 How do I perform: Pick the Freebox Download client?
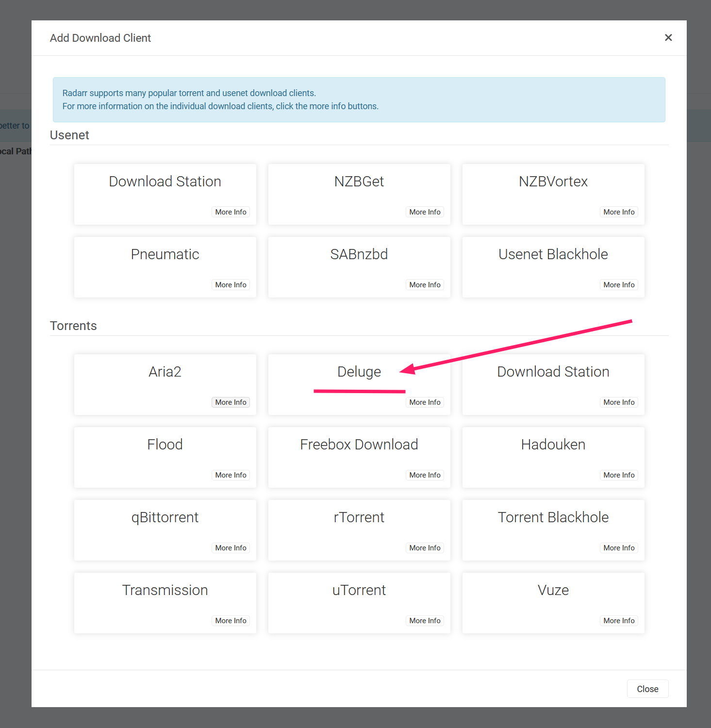coord(359,446)
